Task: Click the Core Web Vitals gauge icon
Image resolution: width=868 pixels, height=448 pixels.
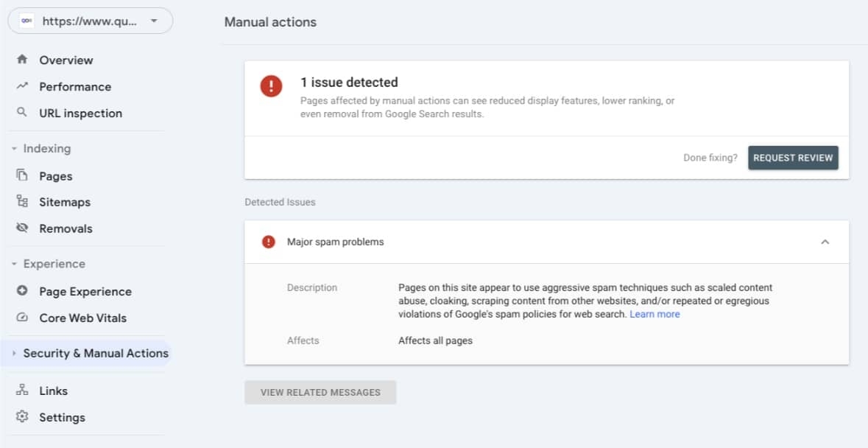Action: click(22, 318)
